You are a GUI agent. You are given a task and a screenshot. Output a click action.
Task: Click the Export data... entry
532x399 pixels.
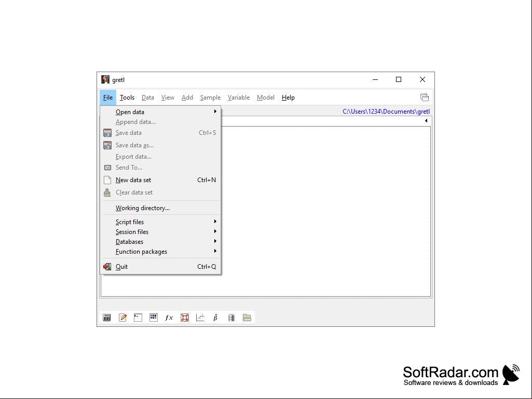160,157
